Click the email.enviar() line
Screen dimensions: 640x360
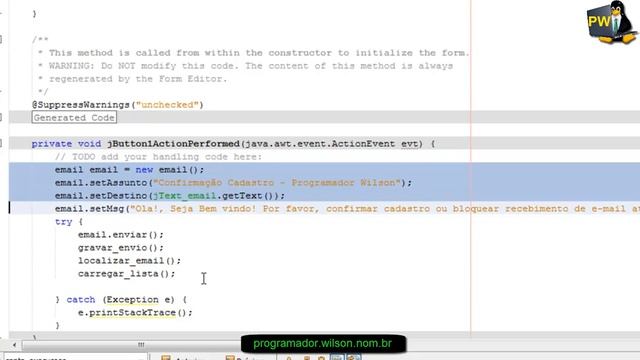point(121,235)
